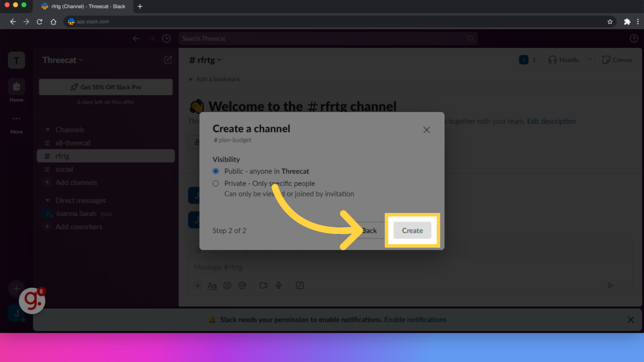Open the all-threecat channel

(106, 143)
